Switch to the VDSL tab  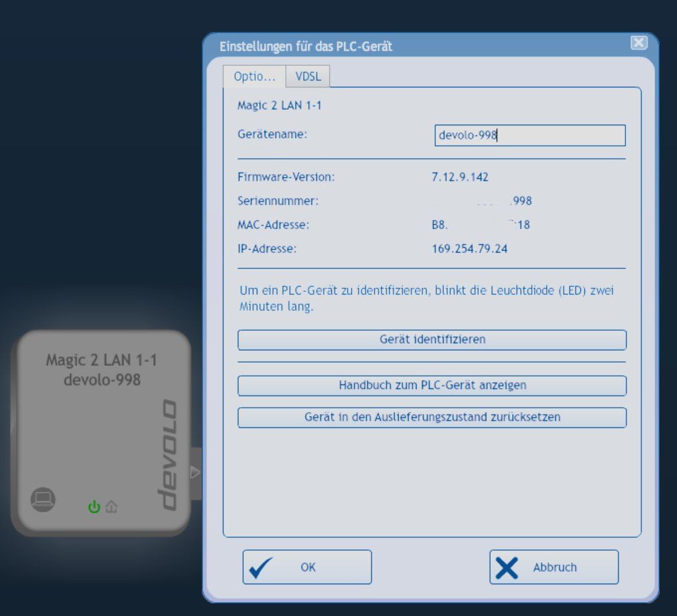click(x=308, y=76)
